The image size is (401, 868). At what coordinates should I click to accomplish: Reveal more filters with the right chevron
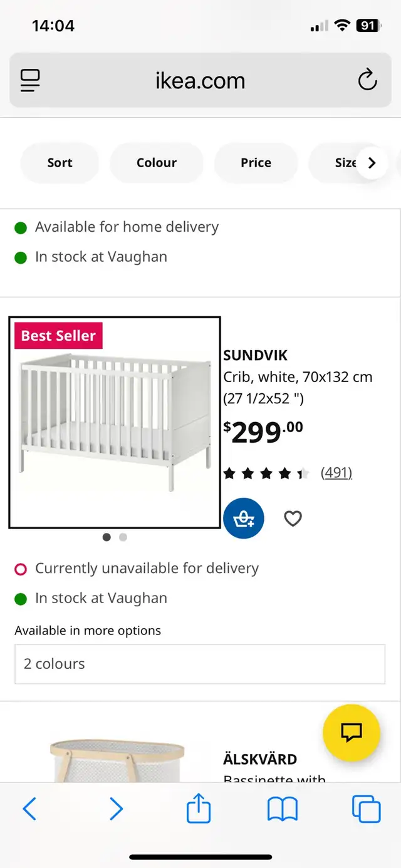372,162
